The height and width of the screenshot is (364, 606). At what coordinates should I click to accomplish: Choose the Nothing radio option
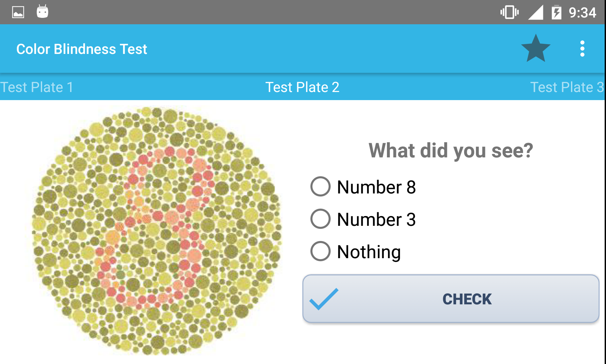click(x=320, y=251)
